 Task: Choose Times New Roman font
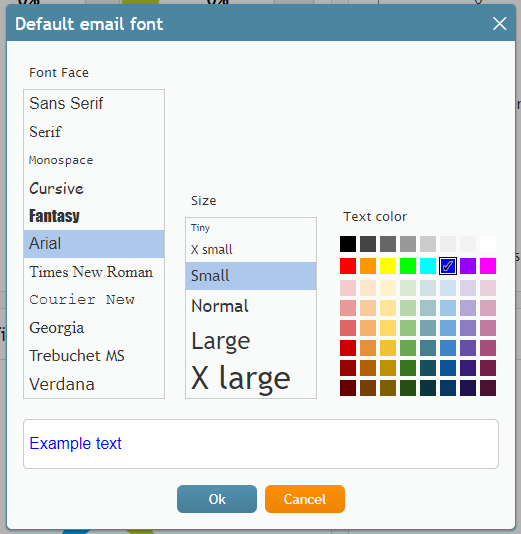(x=94, y=272)
